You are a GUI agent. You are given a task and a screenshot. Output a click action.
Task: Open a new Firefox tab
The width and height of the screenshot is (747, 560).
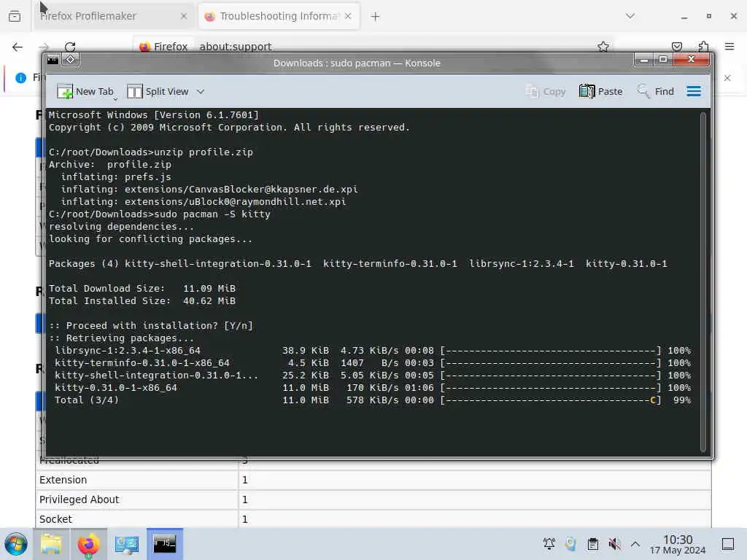click(x=375, y=17)
